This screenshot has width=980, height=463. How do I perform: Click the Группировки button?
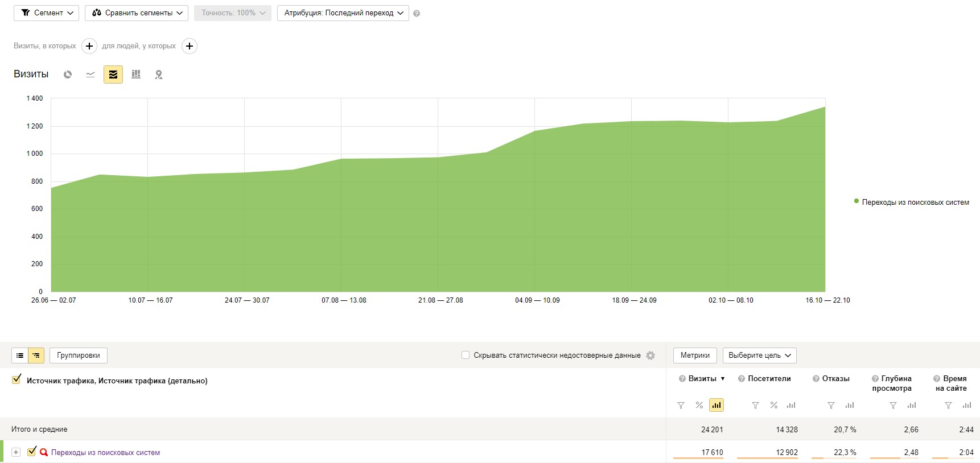[79, 355]
